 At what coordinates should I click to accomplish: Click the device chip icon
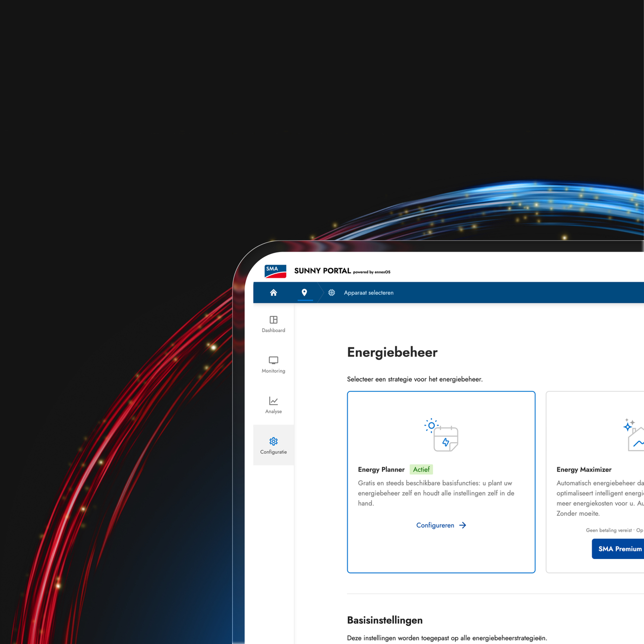[x=332, y=292]
